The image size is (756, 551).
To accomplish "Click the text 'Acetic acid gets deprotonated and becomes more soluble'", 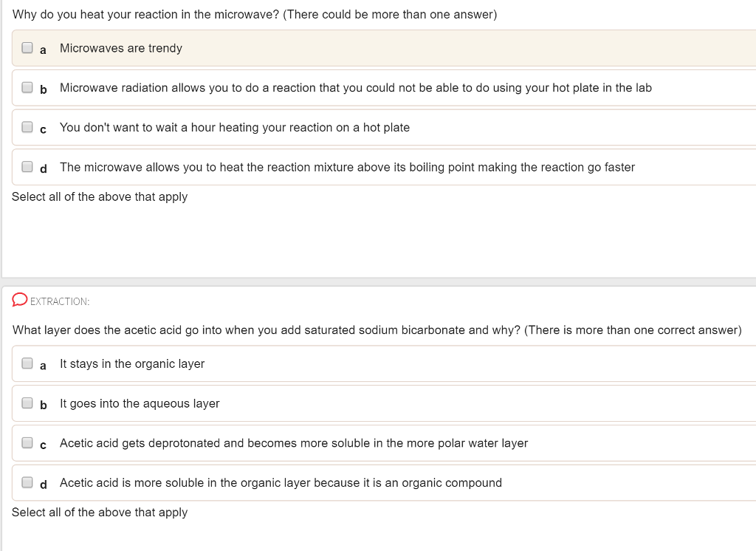I will point(293,443).
